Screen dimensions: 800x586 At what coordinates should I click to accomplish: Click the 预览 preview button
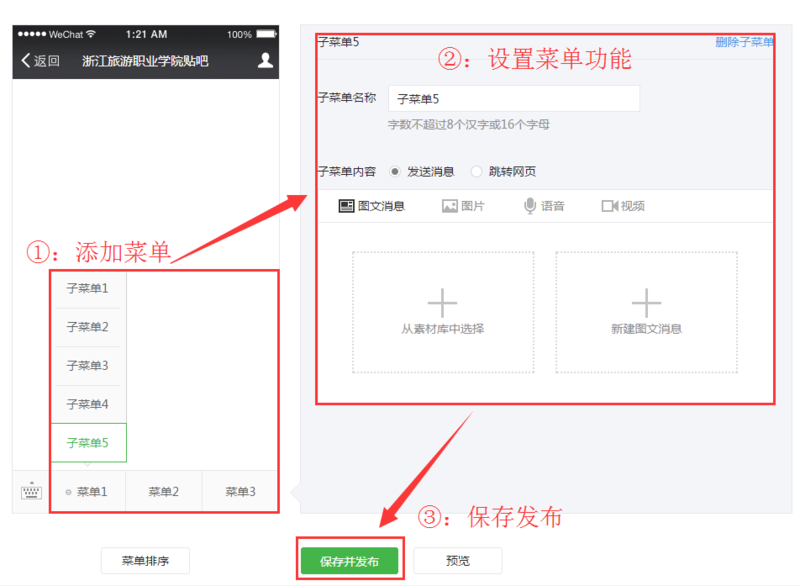[458, 561]
